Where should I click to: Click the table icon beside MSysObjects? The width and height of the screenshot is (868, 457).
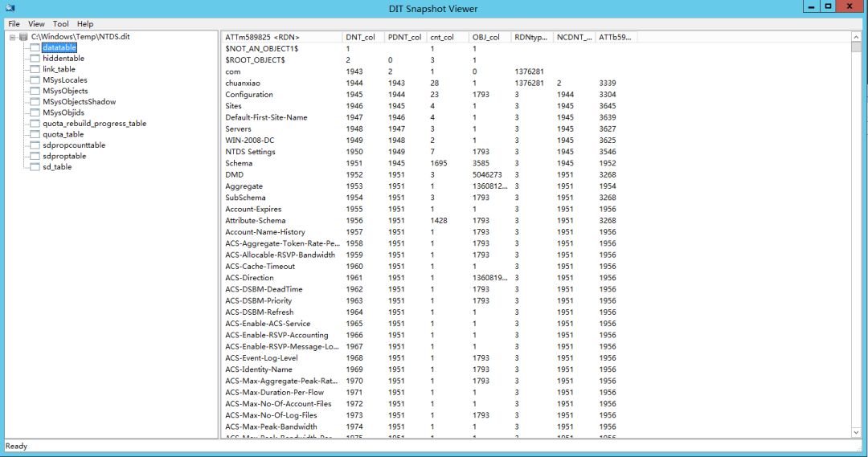[x=35, y=91]
